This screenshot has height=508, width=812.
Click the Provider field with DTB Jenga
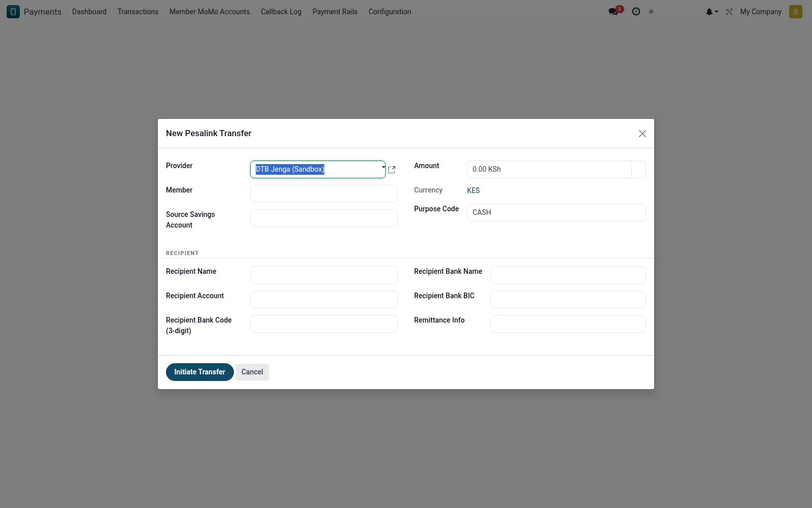pyautogui.click(x=318, y=170)
